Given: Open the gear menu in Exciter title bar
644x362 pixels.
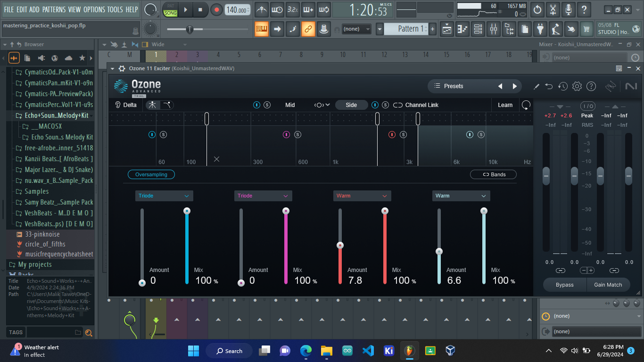Looking at the screenshot, I should point(122,68).
